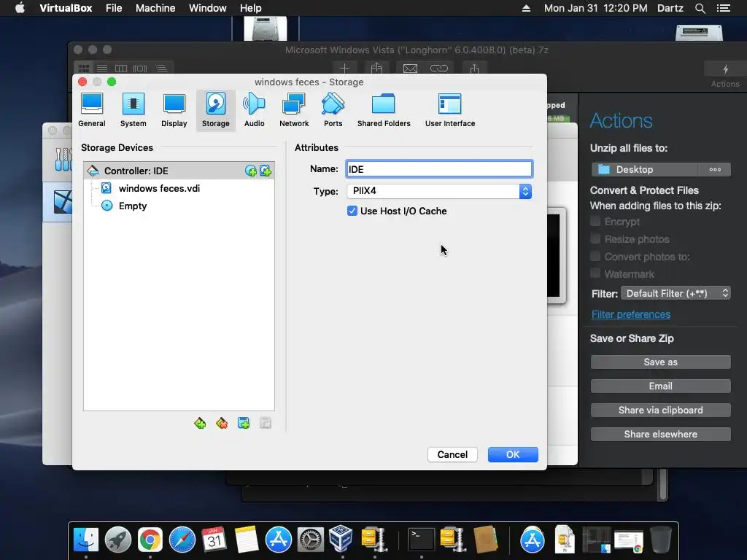Open the Display settings pane
This screenshot has height=560, width=747.
[x=174, y=111]
